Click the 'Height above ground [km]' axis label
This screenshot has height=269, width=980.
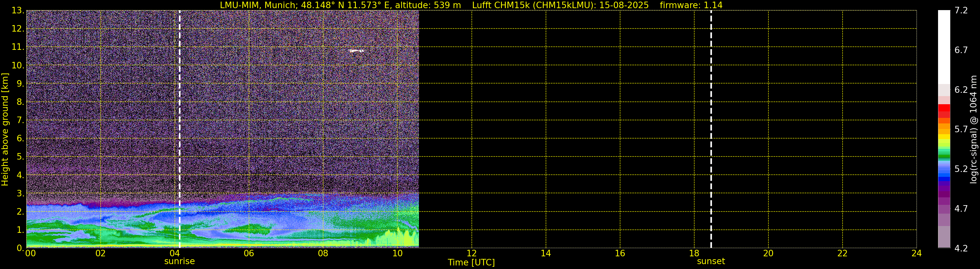pos(5,129)
